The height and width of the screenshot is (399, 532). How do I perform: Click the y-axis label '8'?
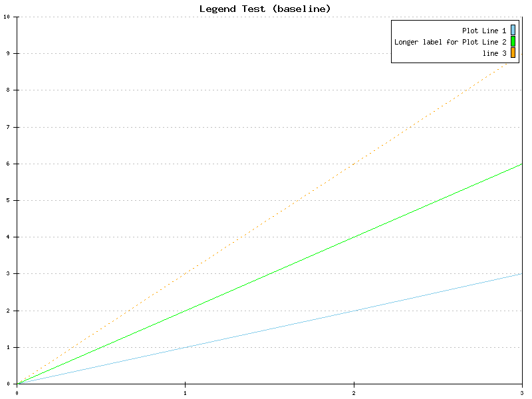click(x=8, y=90)
